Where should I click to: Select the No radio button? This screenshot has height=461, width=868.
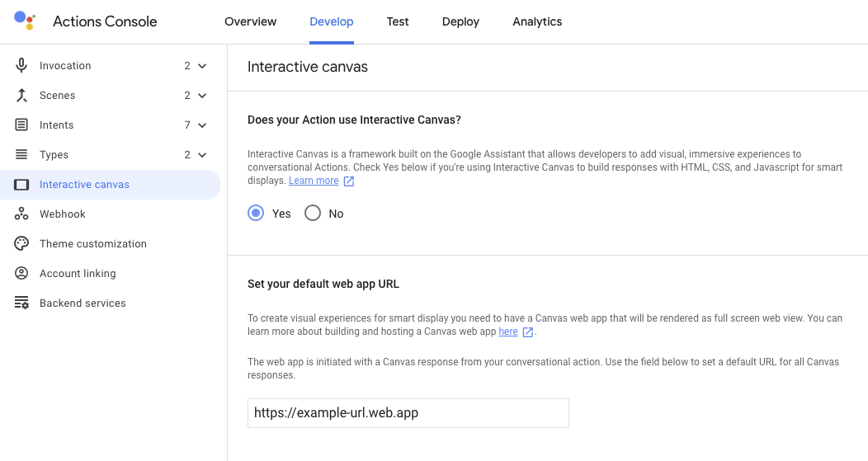[x=313, y=214]
